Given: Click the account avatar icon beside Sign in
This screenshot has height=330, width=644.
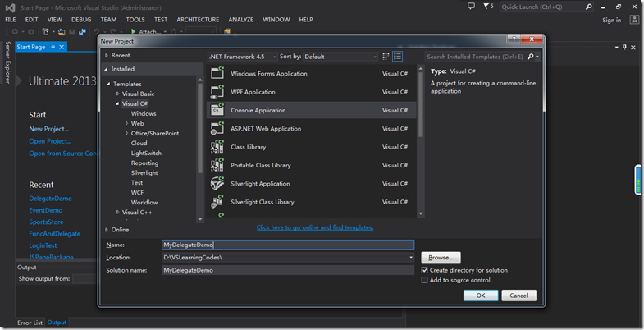Looking at the screenshot, I should [x=634, y=20].
